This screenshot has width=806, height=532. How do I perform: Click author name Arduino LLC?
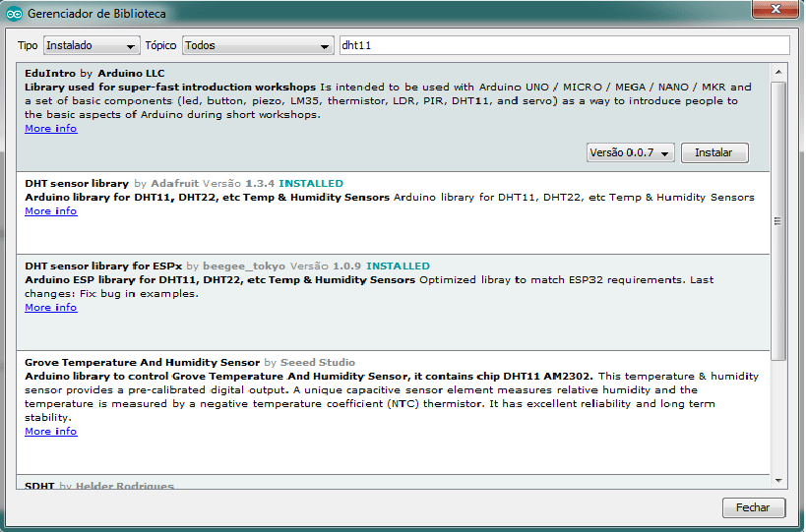point(131,73)
